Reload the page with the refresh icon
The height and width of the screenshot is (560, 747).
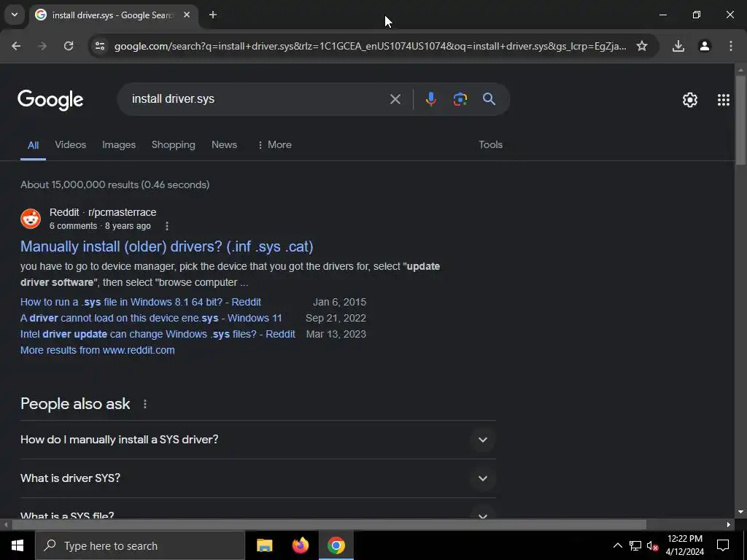tap(69, 46)
